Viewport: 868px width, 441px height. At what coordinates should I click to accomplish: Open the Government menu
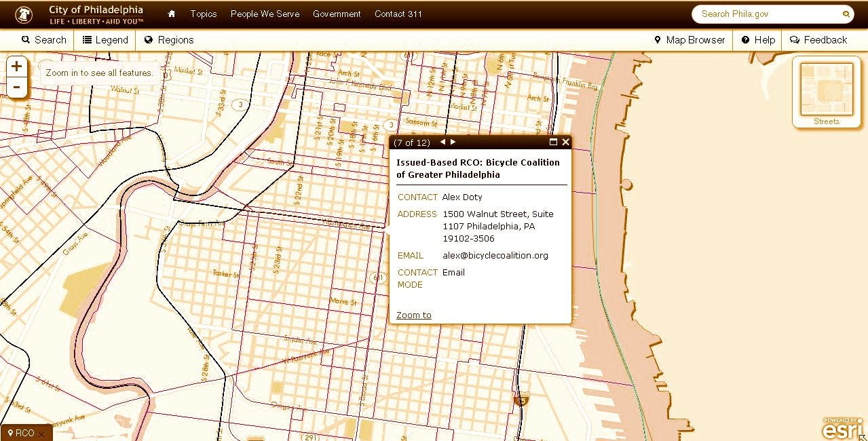pyautogui.click(x=337, y=14)
